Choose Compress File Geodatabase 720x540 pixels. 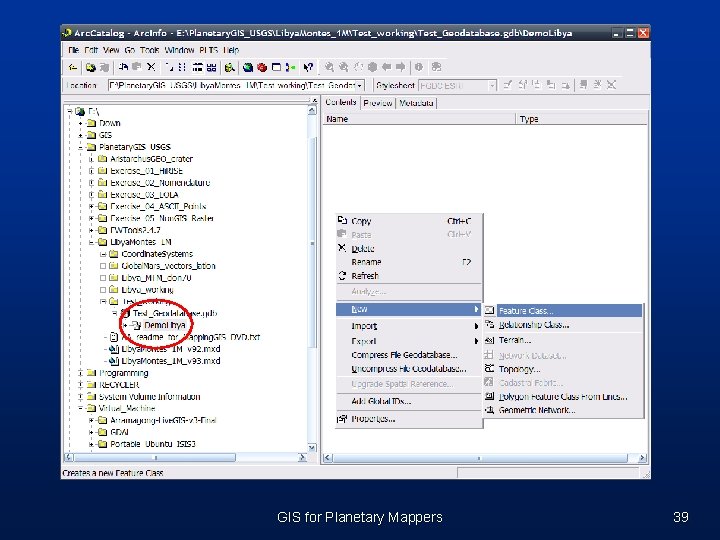pyautogui.click(x=409, y=355)
